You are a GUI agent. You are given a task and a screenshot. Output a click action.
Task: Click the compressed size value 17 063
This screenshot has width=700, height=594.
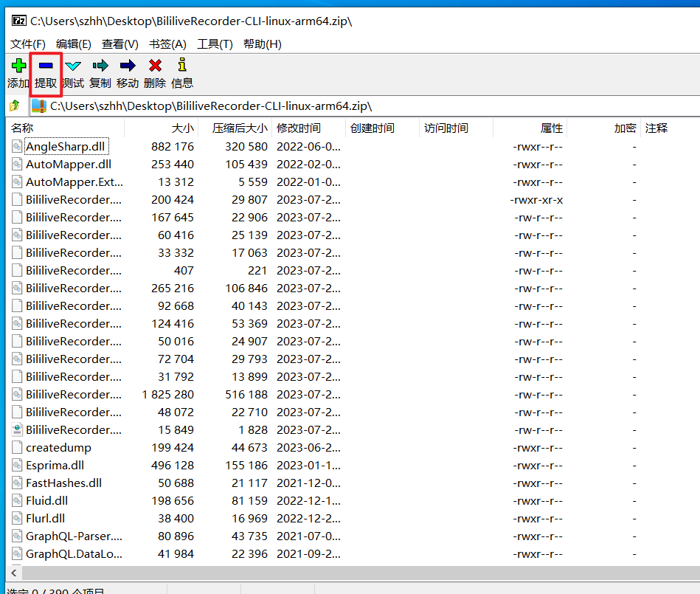tap(249, 253)
